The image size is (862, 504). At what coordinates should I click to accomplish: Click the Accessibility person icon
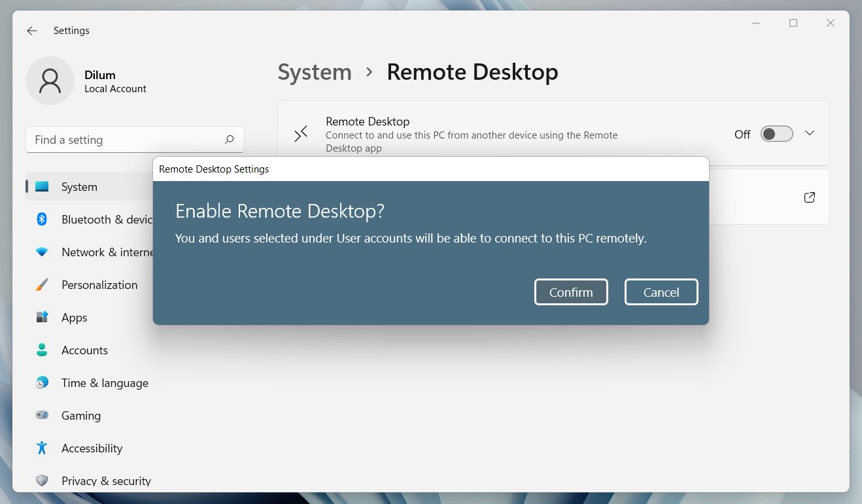click(42, 448)
